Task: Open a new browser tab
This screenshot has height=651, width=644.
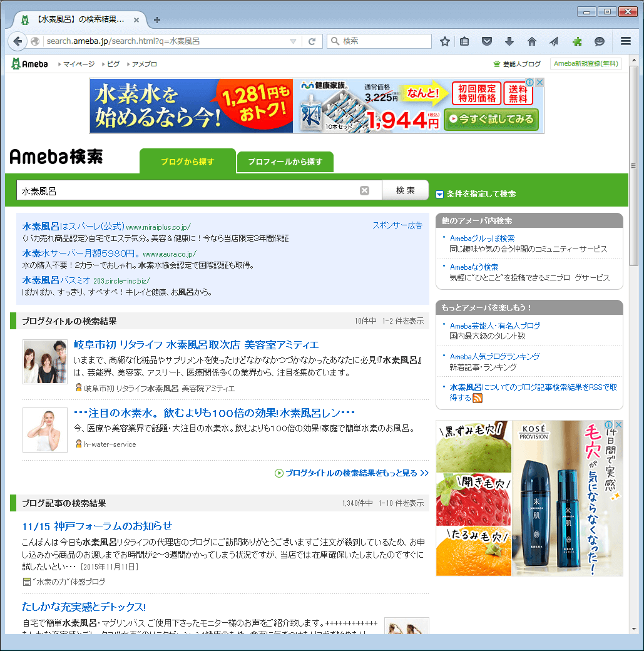Action: [x=156, y=20]
